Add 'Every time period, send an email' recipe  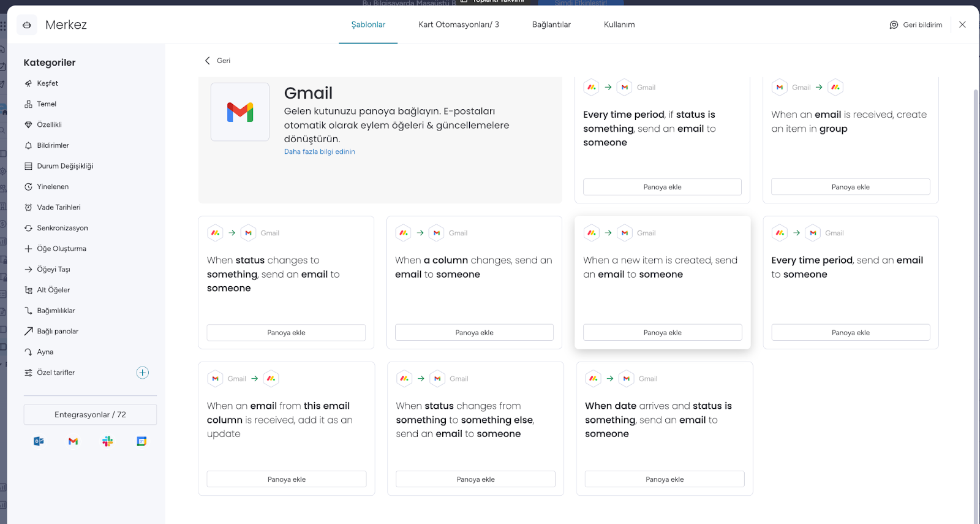tap(850, 333)
